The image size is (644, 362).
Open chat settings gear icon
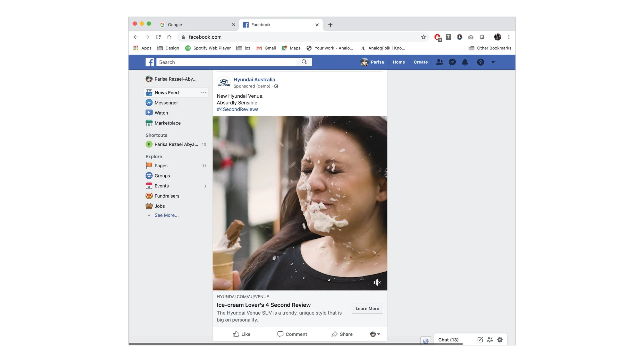[x=500, y=340]
